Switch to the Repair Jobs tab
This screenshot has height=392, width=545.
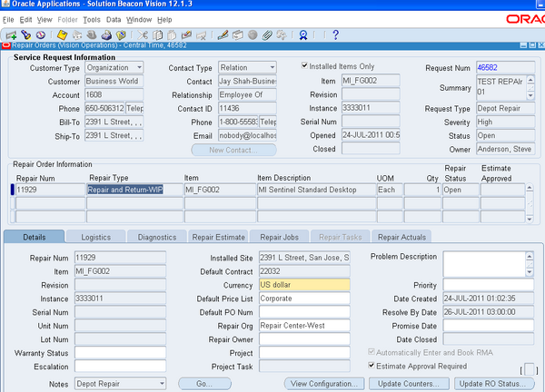[x=280, y=237]
